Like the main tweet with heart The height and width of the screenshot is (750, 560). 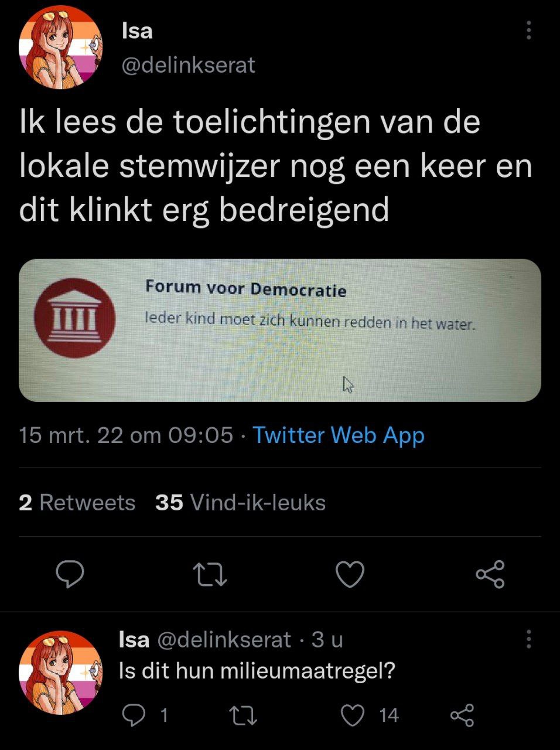pos(350,574)
